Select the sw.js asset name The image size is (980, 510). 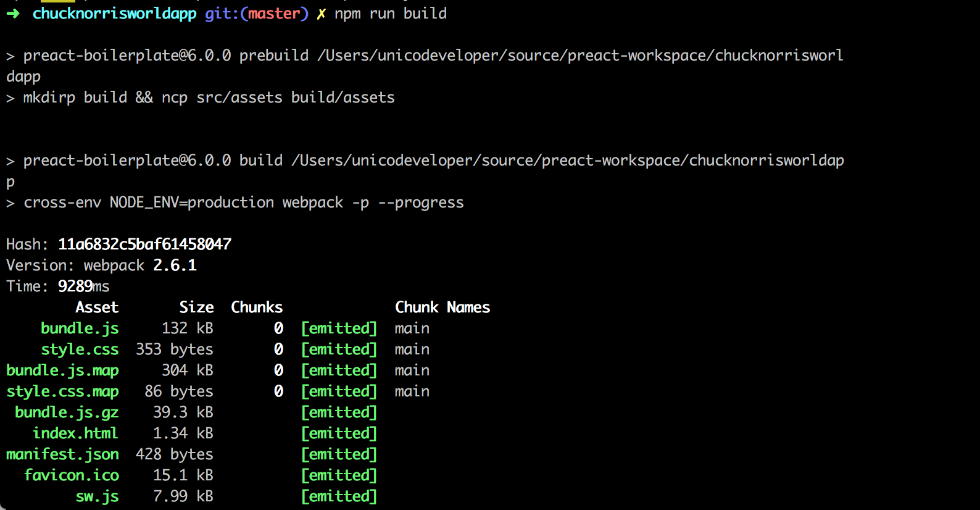(97, 496)
